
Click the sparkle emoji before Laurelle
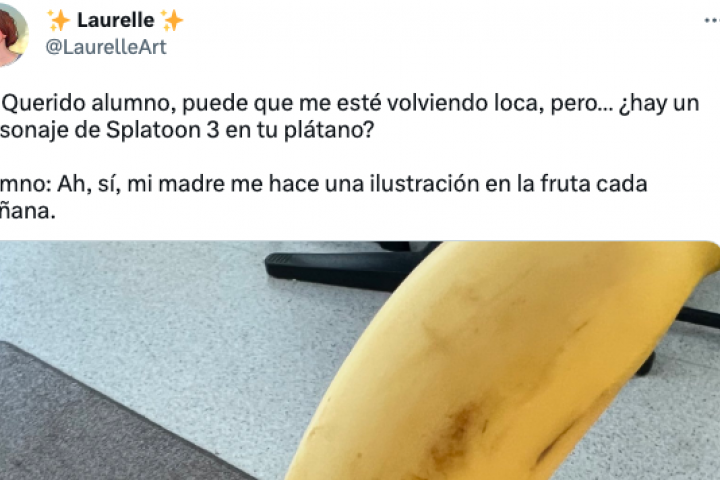(59, 20)
